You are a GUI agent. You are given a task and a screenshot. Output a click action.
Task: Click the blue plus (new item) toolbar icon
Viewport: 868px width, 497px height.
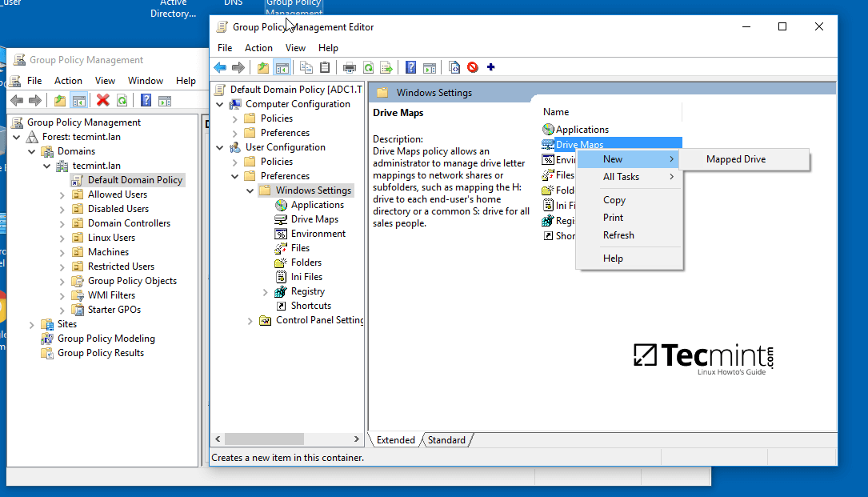(x=491, y=67)
